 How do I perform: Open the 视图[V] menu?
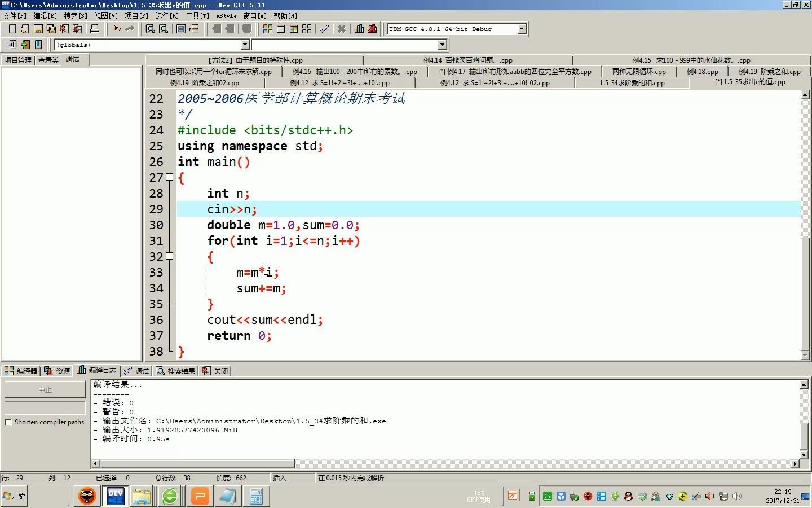(x=106, y=16)
